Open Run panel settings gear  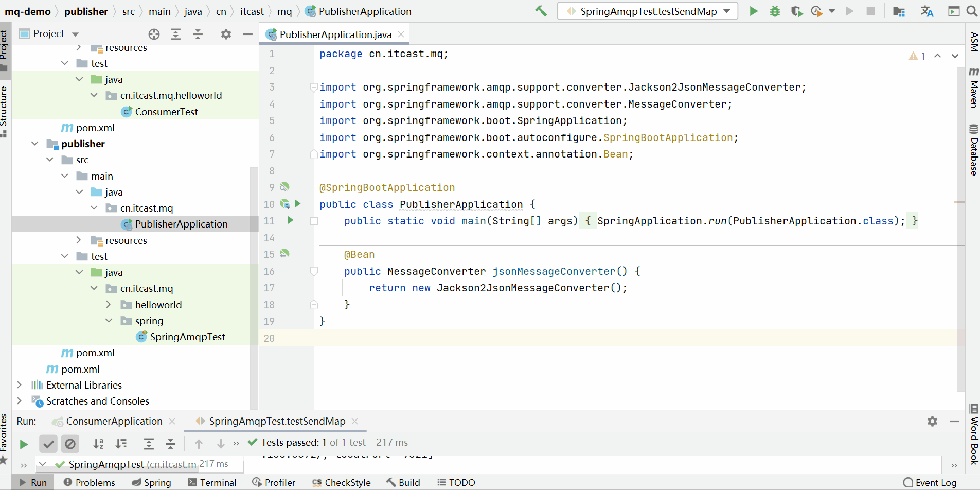932,422
